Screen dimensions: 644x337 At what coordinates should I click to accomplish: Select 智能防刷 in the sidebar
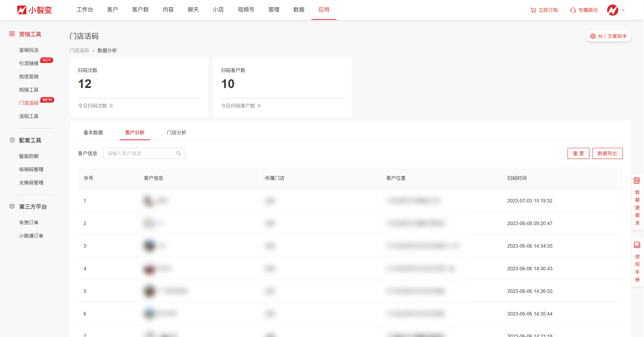(29, 156)
